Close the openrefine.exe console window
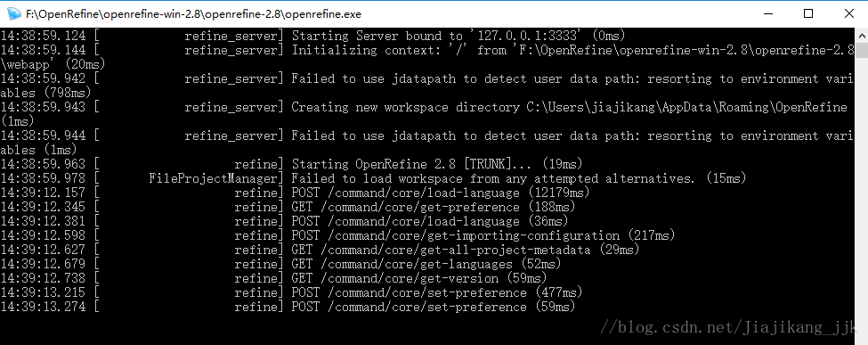This screenshot has width=868, height=345. (x=848, y=13)
